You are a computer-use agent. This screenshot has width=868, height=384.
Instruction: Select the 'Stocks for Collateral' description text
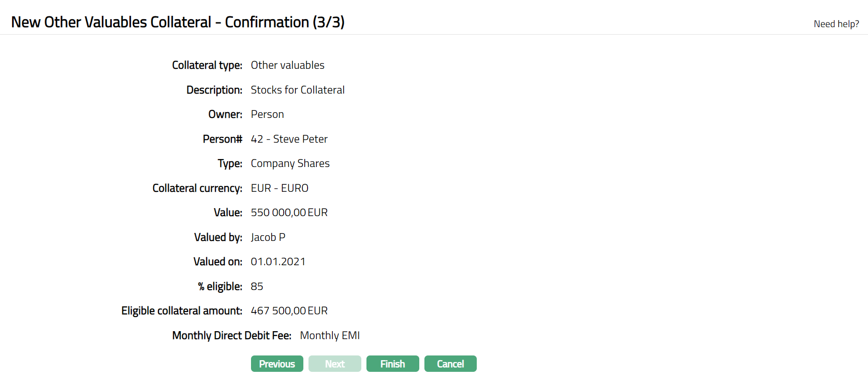(297, 90)
